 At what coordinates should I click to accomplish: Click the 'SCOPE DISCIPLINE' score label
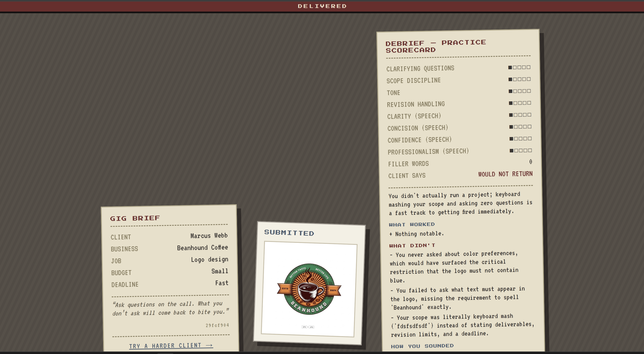click(x=413, y=80)
